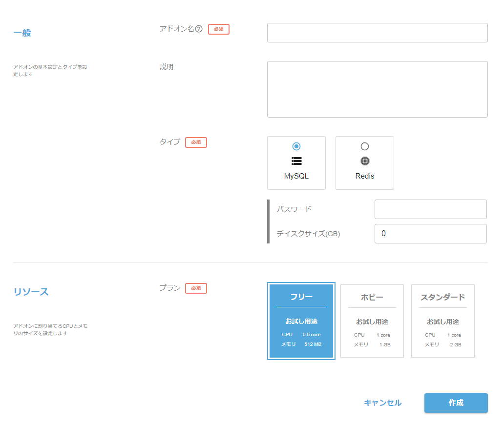Click the 作成 button

[x=456, y=403]
